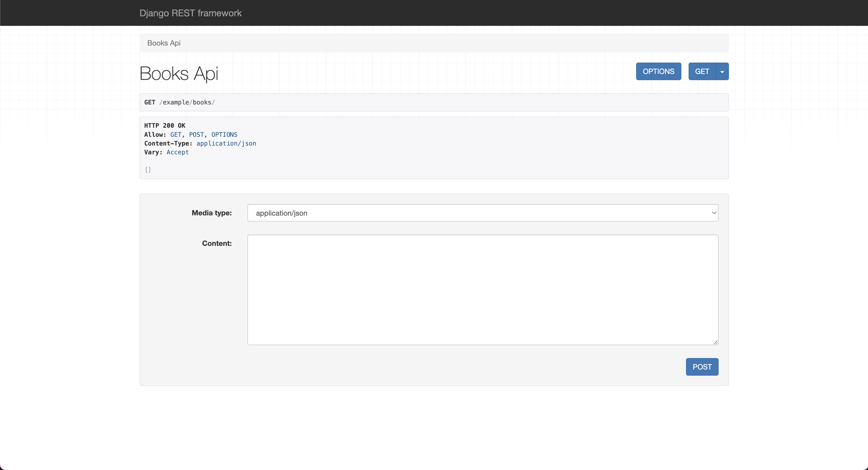Click the Content field label

pos(217,243)
